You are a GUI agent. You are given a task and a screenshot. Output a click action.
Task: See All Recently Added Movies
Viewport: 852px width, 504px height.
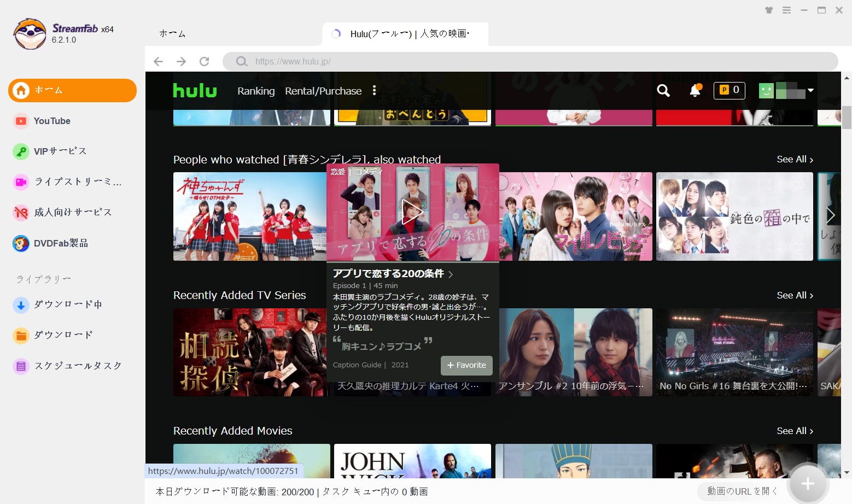pos(795,431)
